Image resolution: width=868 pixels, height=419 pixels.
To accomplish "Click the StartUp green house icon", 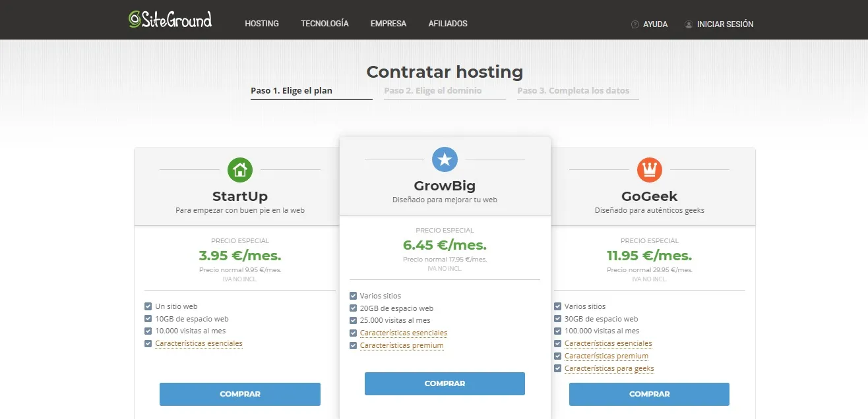I will point(240,170).
